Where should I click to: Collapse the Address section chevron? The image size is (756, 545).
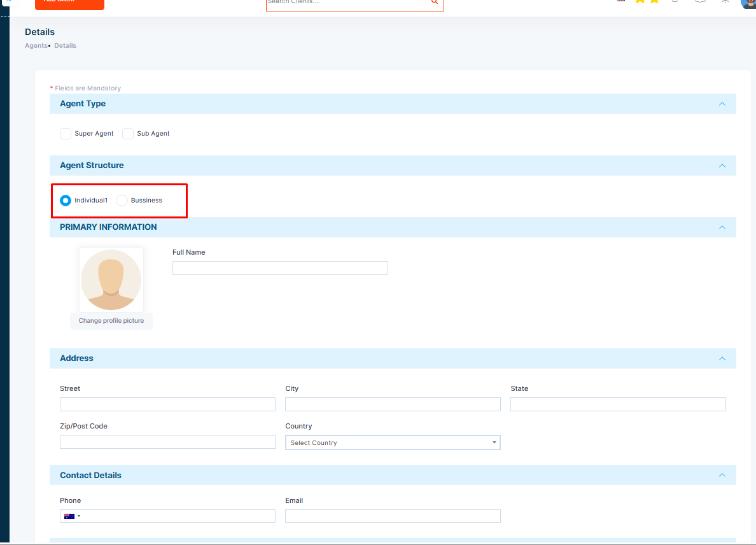click(722, 358)
